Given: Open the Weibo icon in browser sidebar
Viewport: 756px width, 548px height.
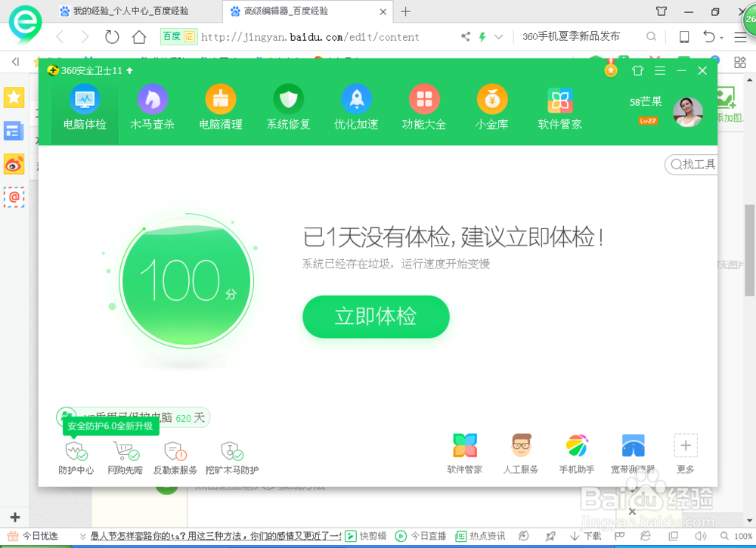Looking at the screenshot, I should point(14,164).
